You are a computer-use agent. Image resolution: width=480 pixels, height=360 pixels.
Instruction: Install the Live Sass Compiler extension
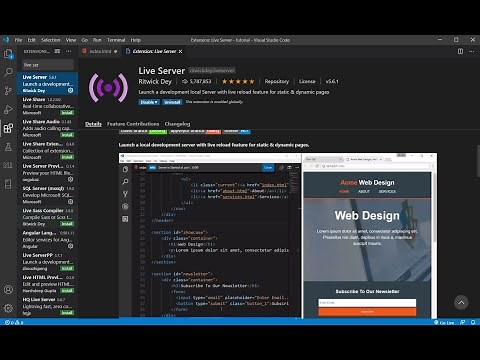[x=67, y=224]
